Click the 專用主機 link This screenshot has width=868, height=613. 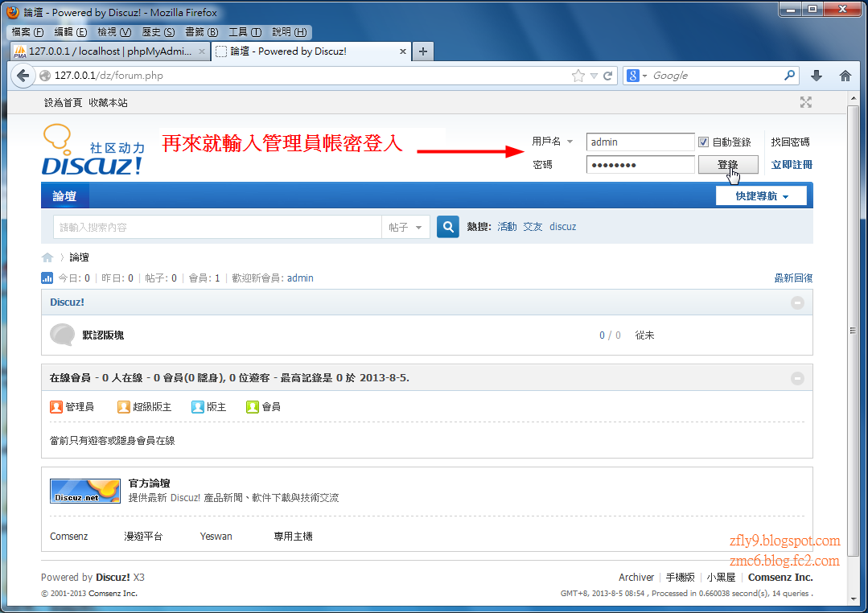(294, 536)
